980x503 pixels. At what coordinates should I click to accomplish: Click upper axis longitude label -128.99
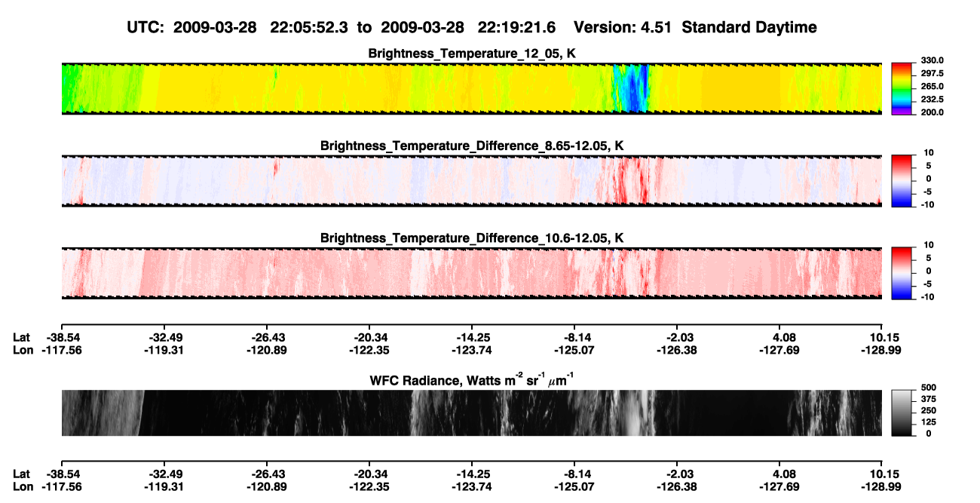pos(882,351)
